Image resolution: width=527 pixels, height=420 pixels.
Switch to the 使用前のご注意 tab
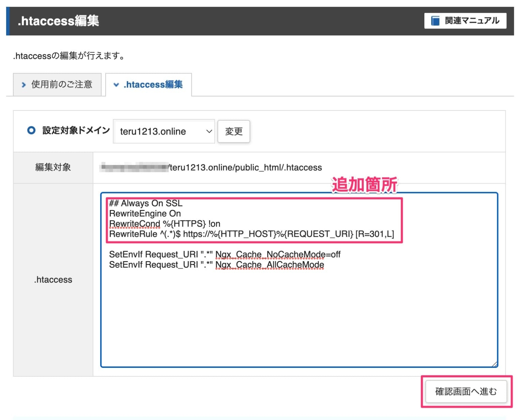57,84
